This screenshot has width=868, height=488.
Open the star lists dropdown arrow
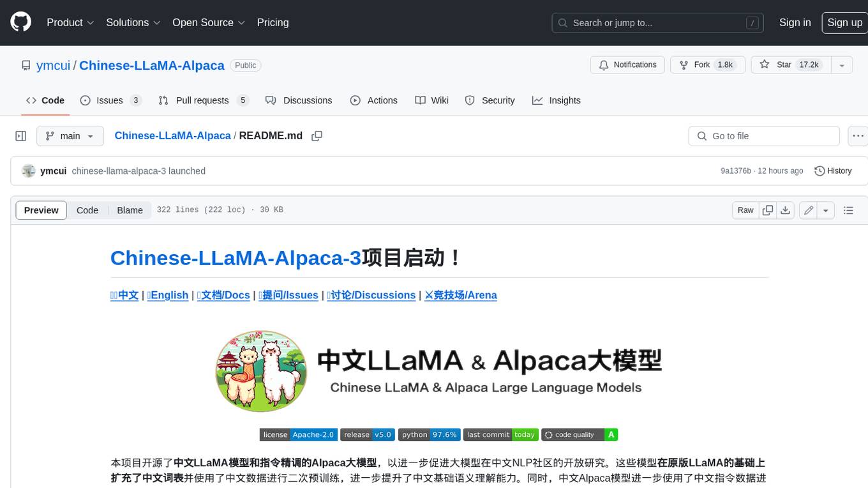842,65
